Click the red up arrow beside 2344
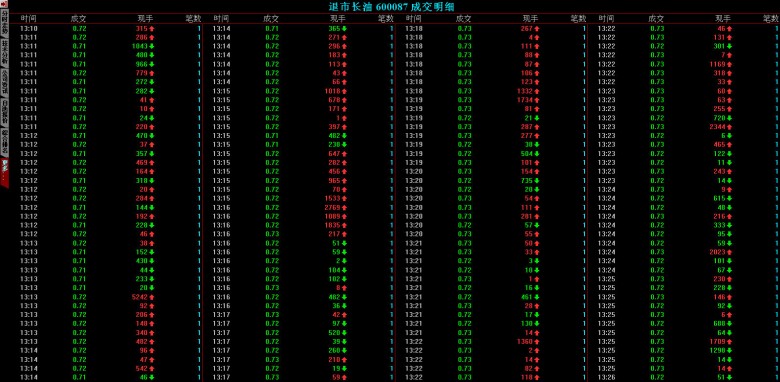Image resolution: width=780 pixels, height=382 pixels. coord(729,127)
